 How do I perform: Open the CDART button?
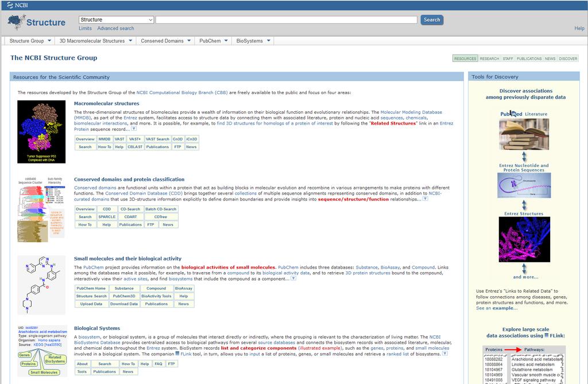click(130, 217)
